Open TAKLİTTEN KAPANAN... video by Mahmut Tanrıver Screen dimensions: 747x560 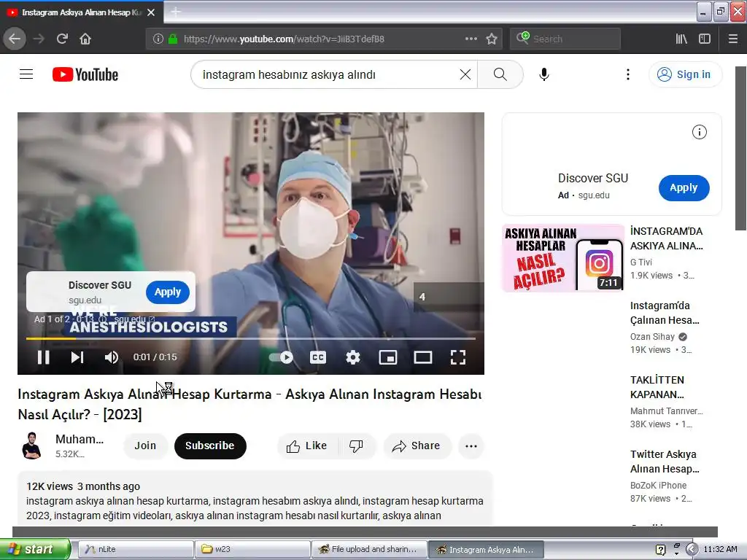click(657, 386)
